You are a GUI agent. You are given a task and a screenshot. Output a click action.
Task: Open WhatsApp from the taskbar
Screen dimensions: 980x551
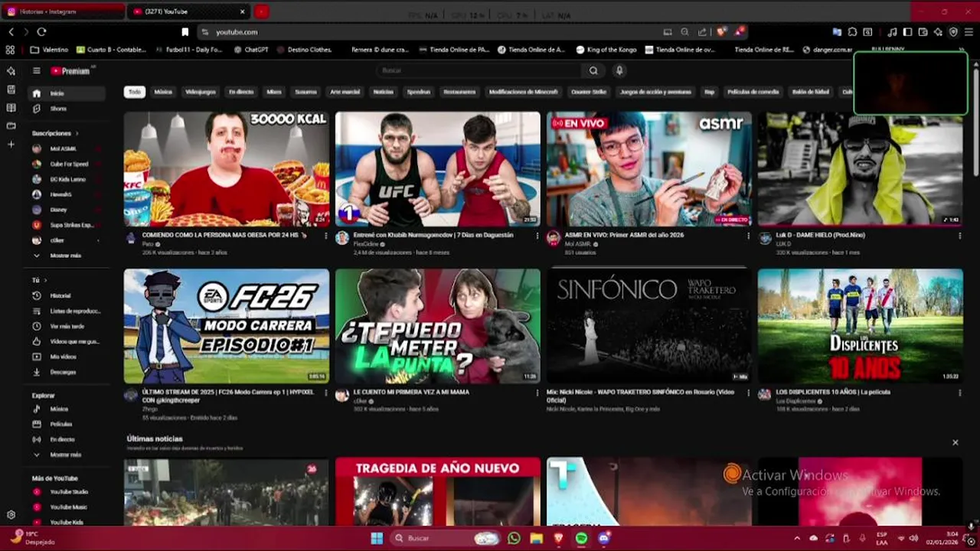(x=514, y=538)
